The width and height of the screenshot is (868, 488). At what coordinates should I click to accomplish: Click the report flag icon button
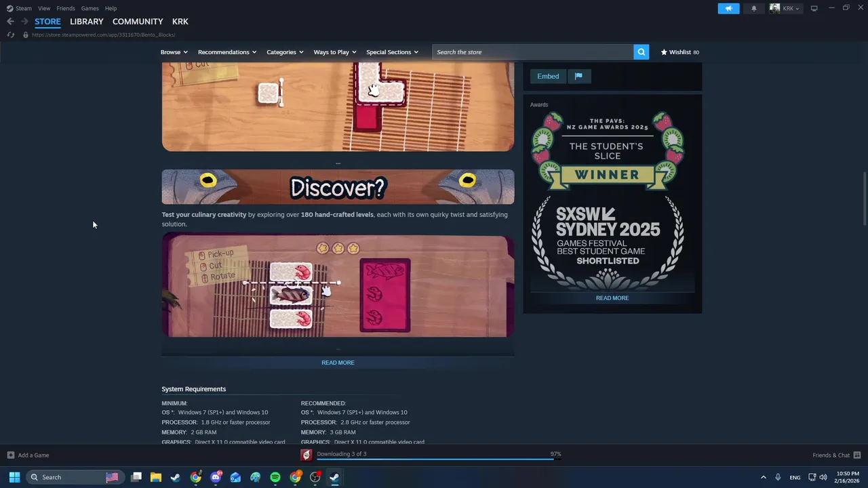coord(578,76)
